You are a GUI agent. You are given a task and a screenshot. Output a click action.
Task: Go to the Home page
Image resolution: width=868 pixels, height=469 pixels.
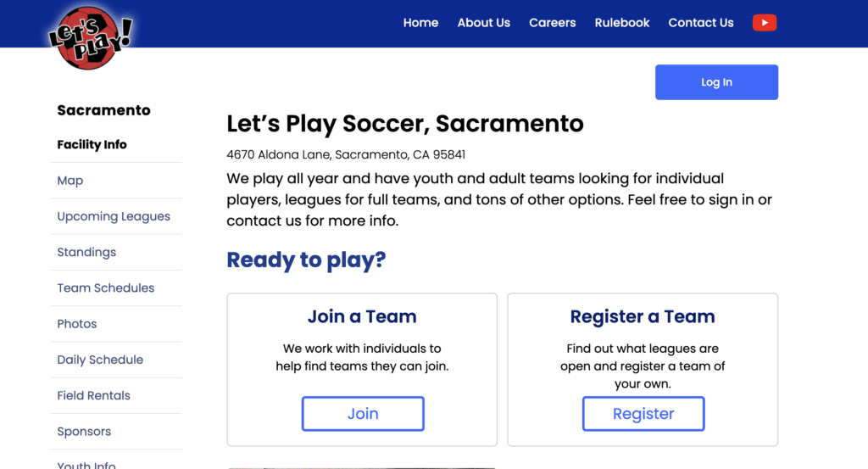(x=420, y=23)
